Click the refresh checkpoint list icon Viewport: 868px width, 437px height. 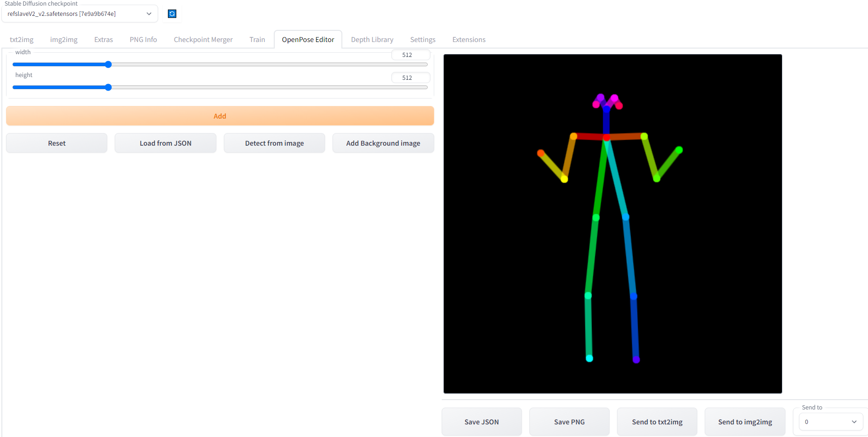coord(172,14)
